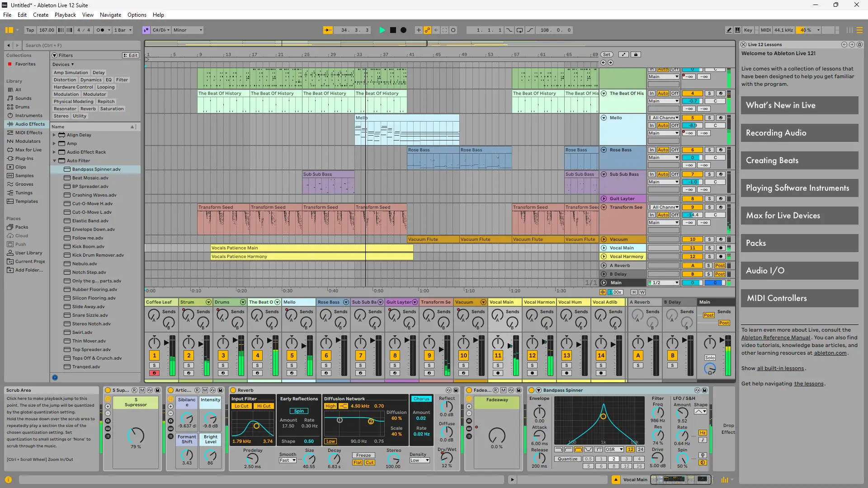
Task: Toggle the Loop switch in transport
Action: pyautogui.click(x=519, y=30)
